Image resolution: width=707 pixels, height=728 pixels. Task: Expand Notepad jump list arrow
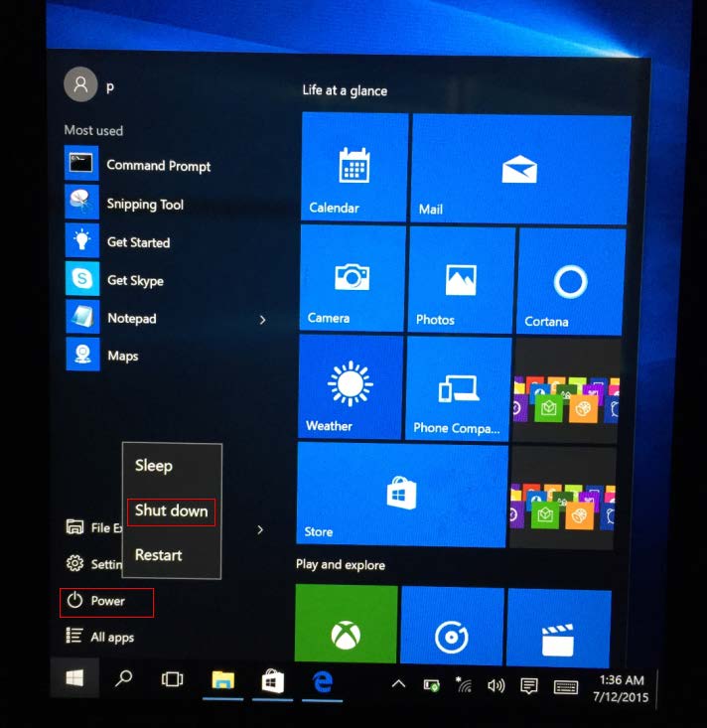(x=262, y=320)
